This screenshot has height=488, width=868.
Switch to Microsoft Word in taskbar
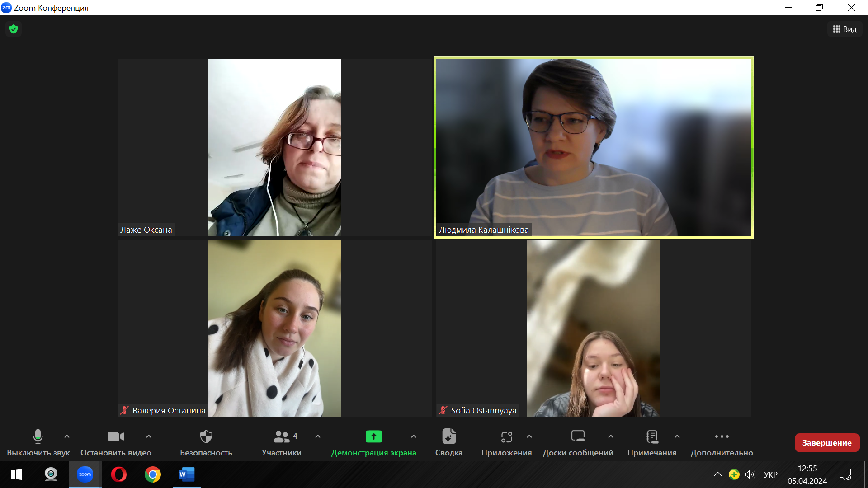coord(187,474)
